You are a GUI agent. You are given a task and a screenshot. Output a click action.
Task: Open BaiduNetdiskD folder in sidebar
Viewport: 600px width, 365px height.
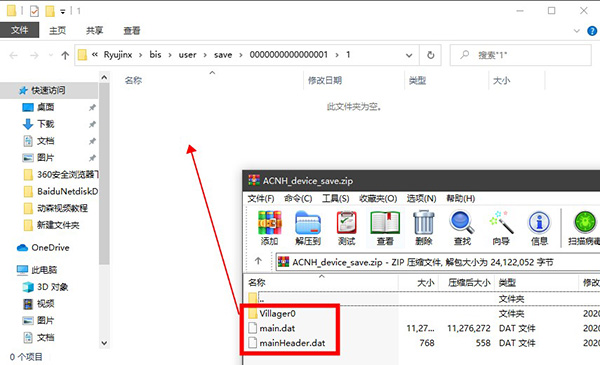click(67, 191)
